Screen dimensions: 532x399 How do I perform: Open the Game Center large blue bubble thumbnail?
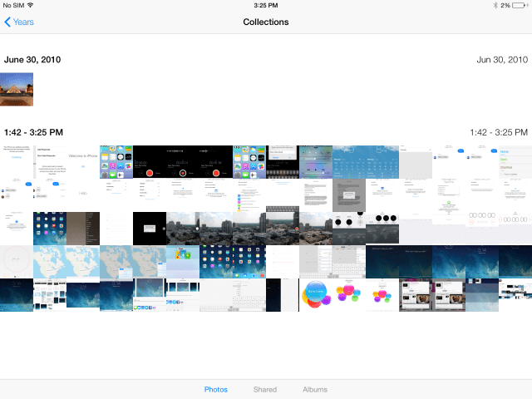(316, 295)
